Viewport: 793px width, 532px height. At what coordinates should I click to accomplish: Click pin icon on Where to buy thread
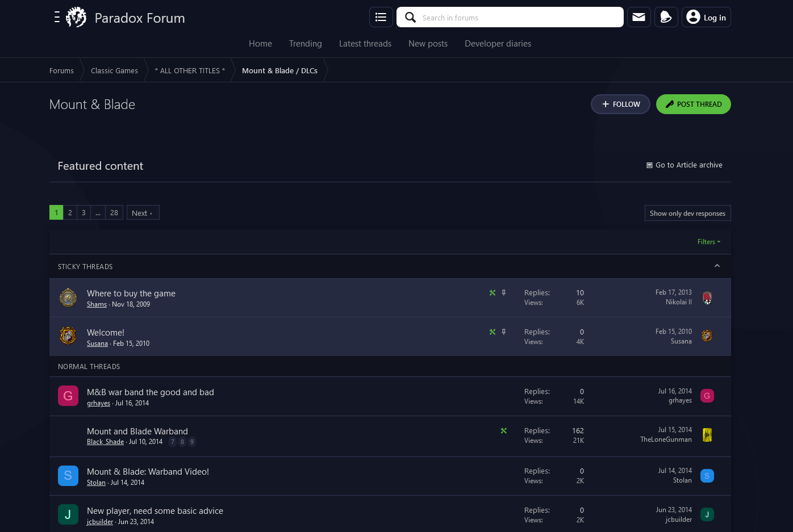point(504,293)
